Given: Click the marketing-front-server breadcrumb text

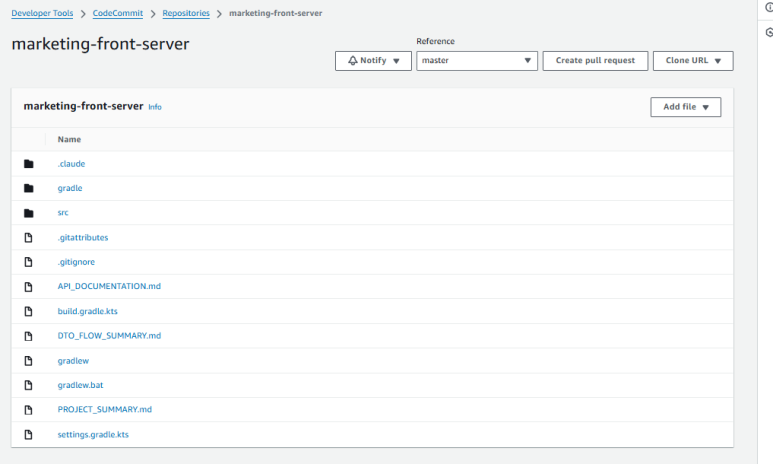Looking at the screenshot, I should pos(276,13).
